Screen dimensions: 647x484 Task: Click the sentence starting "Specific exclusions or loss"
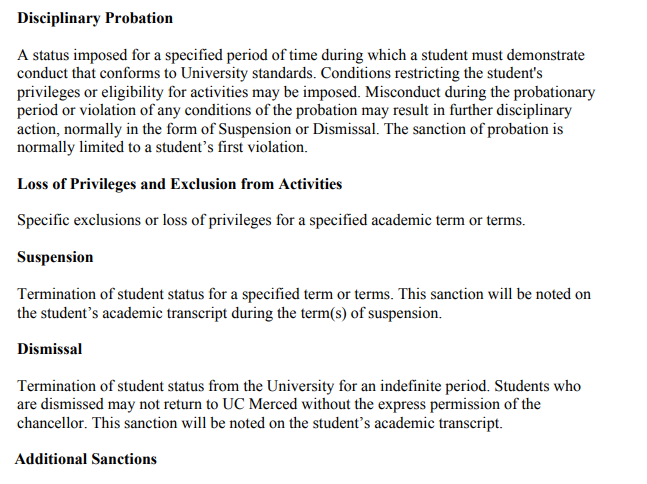pyautogui.click(x=271, y=220)
